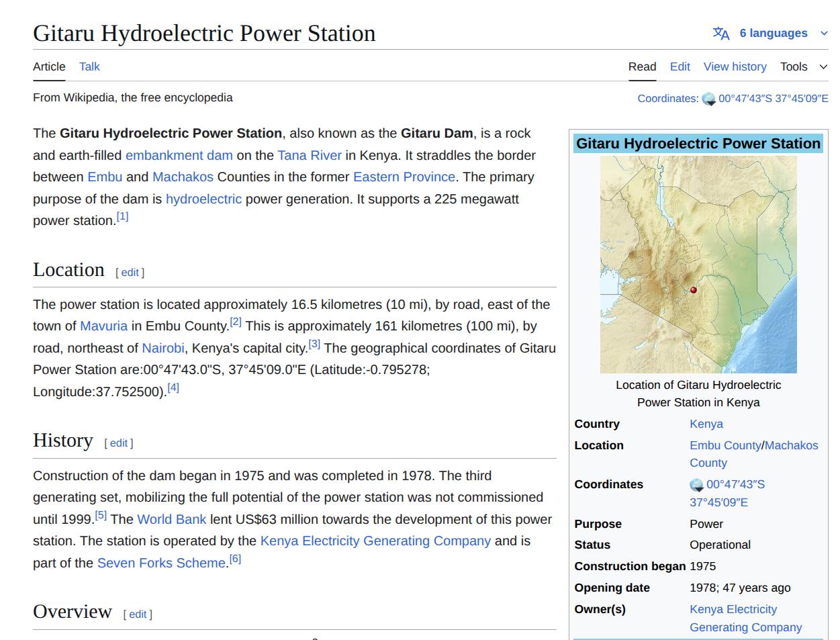Click the map caption text under the image
840x640 pixels.
coord(698,394)
